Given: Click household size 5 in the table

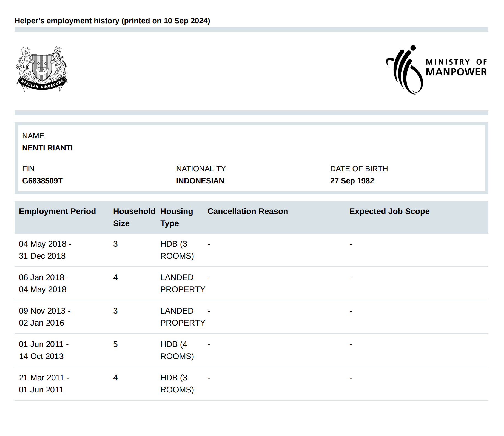Looking at the screenshot, I should pyautogui.click(x=115, y=344).
